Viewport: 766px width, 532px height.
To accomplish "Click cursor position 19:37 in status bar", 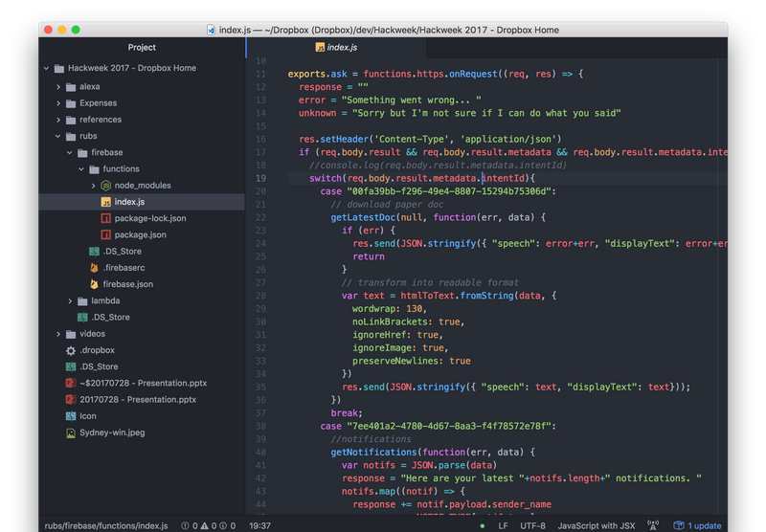I will (259, 526).
